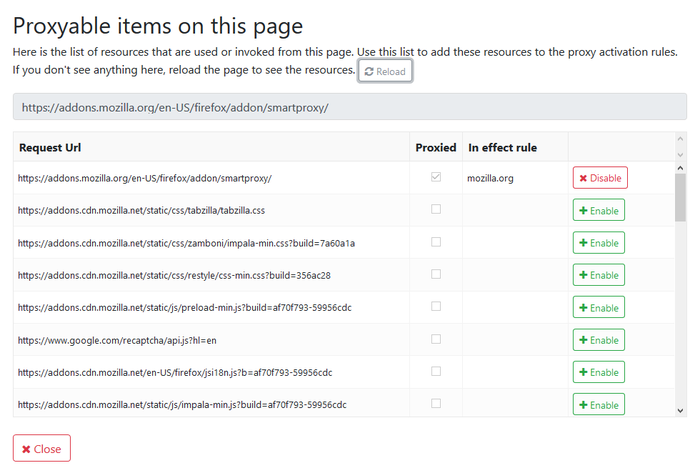Viewport: 700px width, 468px height.
Task: Toggle Proxied checkbox for tabzilla.css row
Action: [x=435, y=210]
